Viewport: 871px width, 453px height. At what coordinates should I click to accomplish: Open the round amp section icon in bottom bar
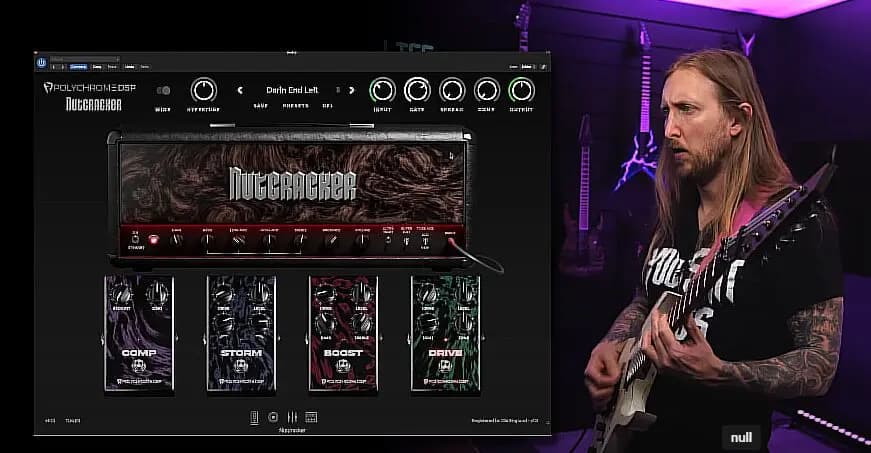tap(273, 417)
